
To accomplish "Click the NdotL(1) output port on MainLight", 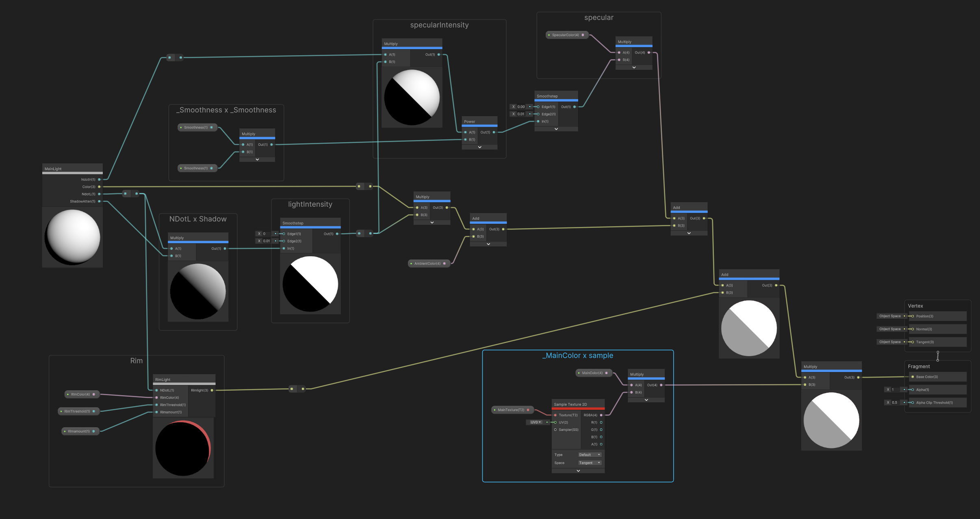I will [99, 194].
